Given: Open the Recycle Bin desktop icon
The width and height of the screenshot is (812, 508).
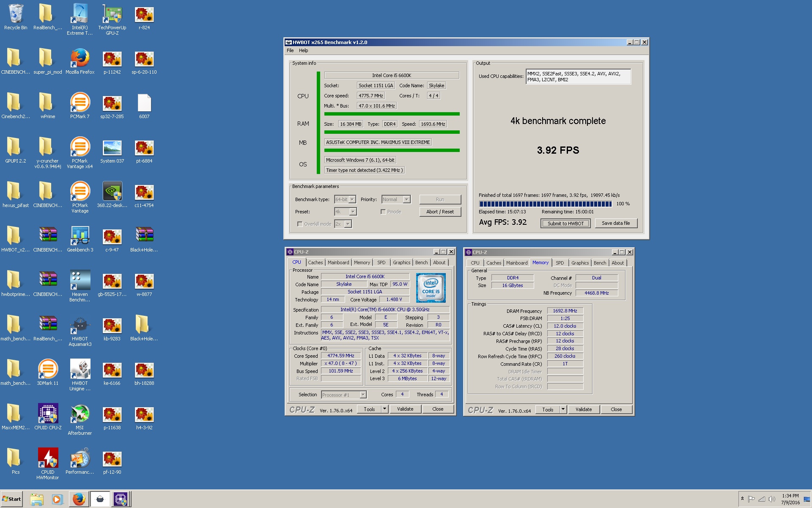Looking at the screenshot, I should tap(16, 17).
